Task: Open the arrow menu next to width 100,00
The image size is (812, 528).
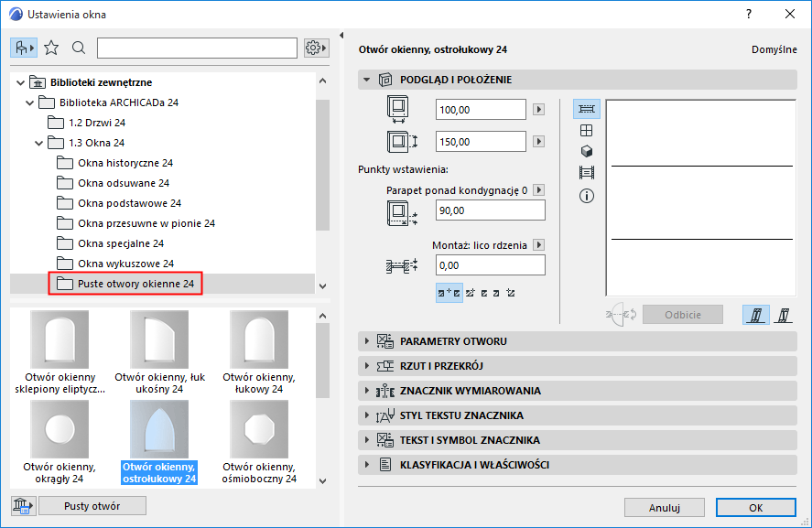Action: coord(538,110)
